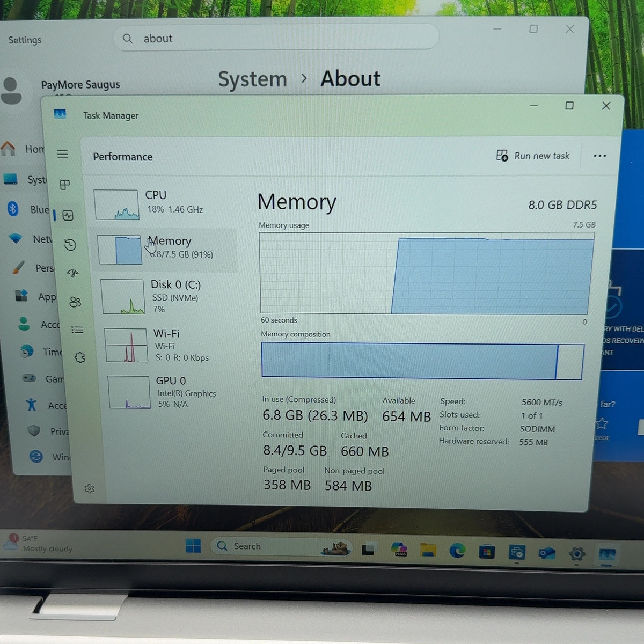Viewport: 644px width, 644px height.
Task: Click the '5600 MT/s' speed value
Action: click(x=542, y=402)
